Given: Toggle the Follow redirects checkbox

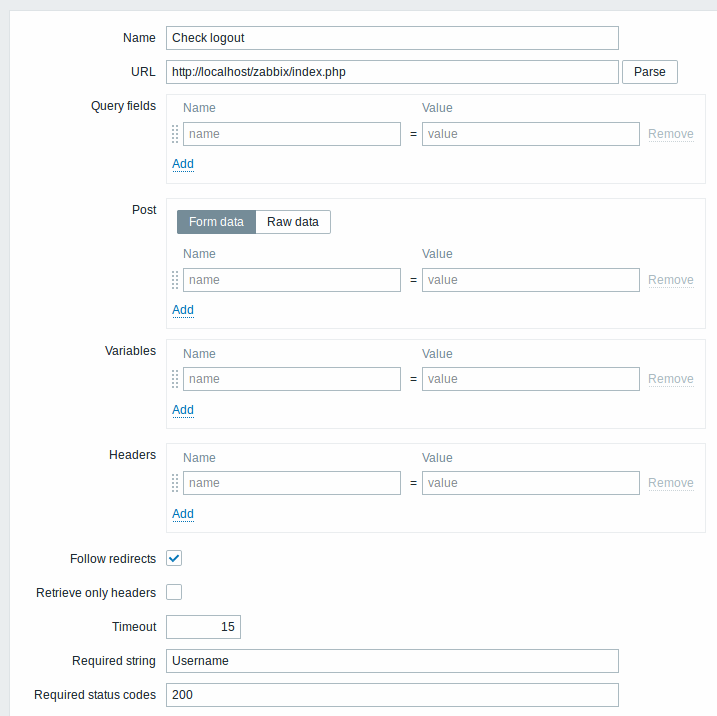Looking at the screenshot, I should [174, 558].
